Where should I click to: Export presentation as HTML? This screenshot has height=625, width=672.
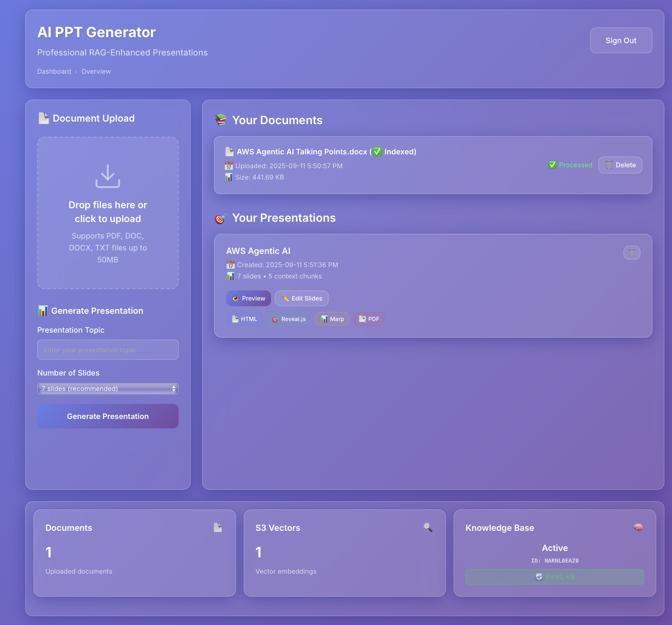[x=244, y=319]
